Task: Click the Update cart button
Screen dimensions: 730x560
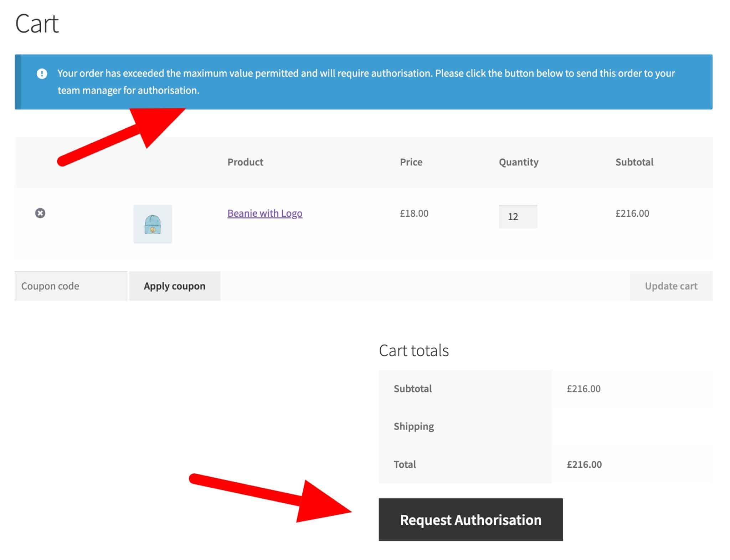Action: click(x=671, y=286)
